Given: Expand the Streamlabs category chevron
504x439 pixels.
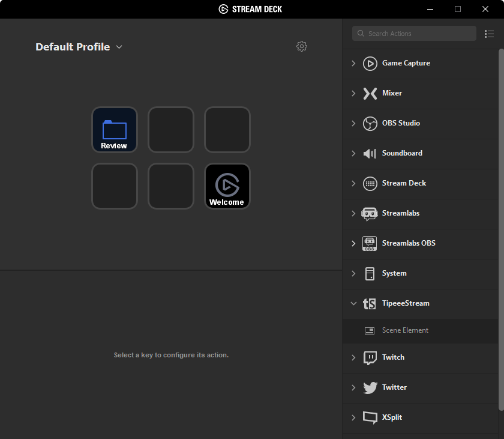Looking at the screenshot, I should click(x=353, y=214).
